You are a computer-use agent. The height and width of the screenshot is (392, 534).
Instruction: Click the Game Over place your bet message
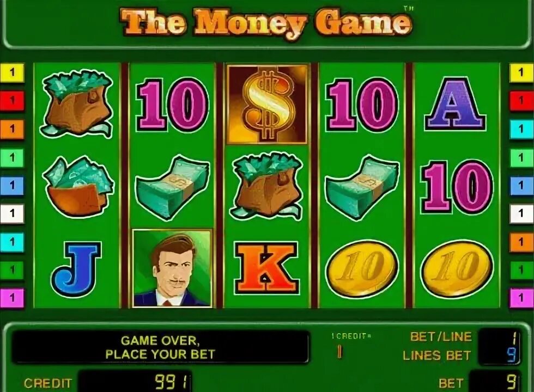160,347
